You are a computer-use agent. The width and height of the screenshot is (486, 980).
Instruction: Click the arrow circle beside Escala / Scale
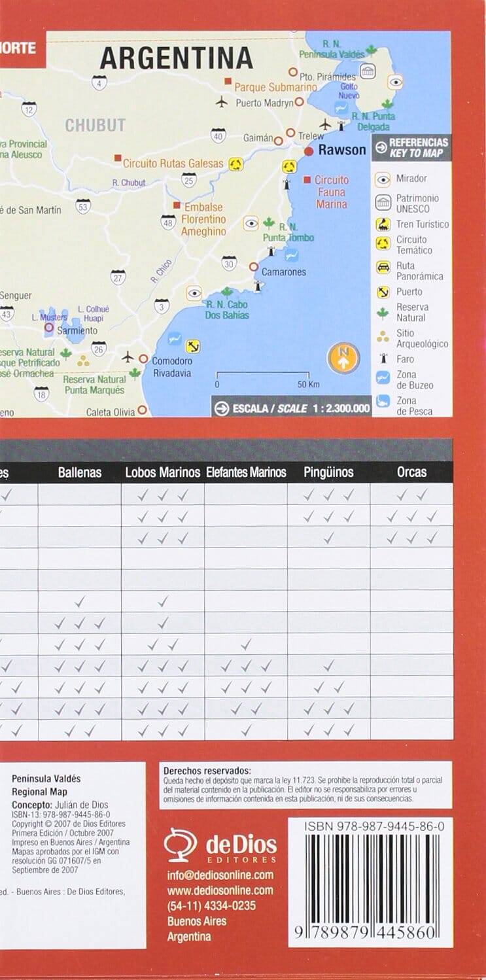coord(222,408)
